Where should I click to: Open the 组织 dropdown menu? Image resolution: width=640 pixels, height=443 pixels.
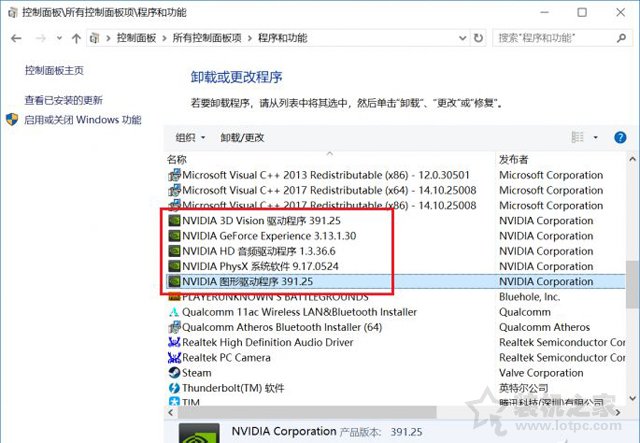point(190,138)
